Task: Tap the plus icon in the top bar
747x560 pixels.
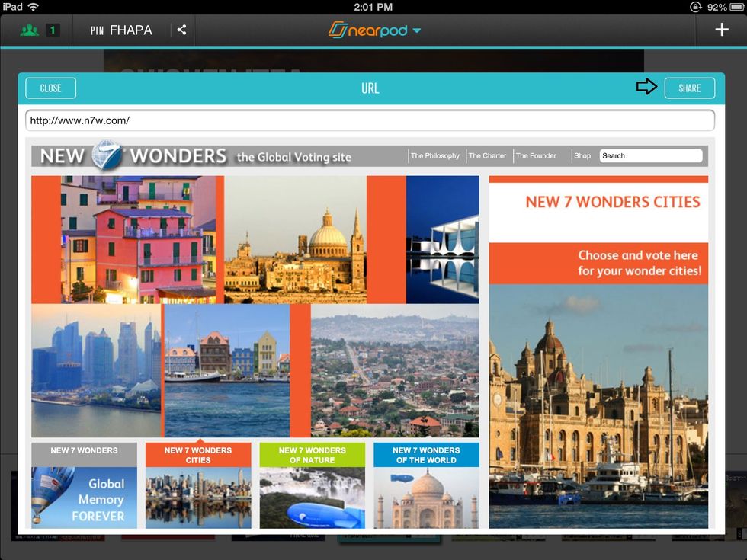Action: 722,30
